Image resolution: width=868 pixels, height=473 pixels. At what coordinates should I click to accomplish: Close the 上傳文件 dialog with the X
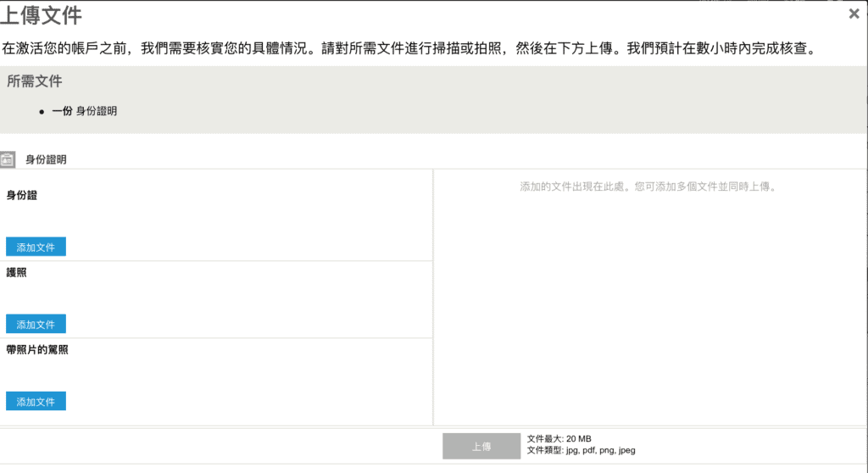click(854, 14)
